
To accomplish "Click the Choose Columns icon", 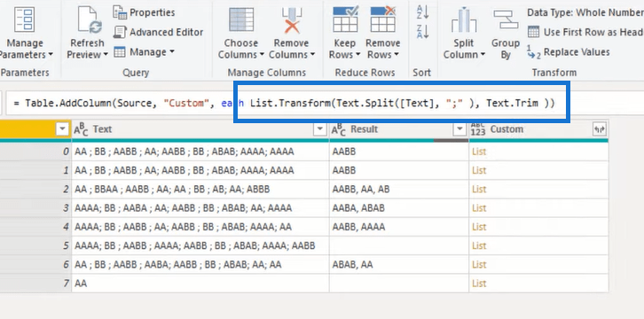I will (x=241, y=19).
